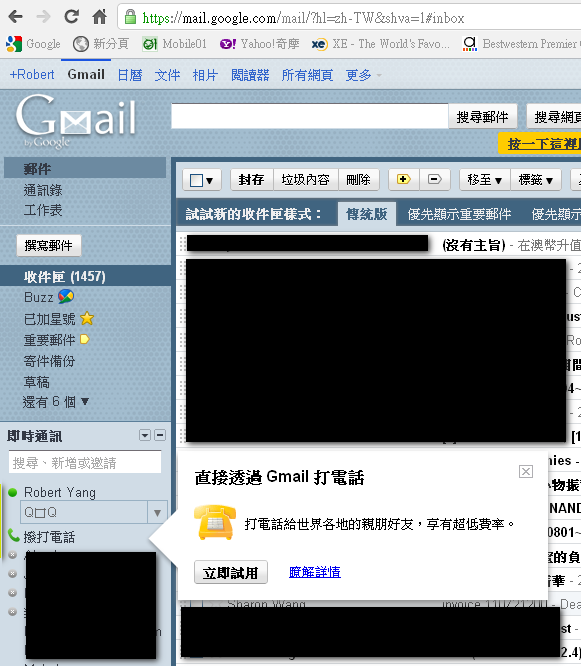The height and width of the screenshot is (666, 581).
Task: Click the green status dot beside Robert Yang
Action: 12,492
